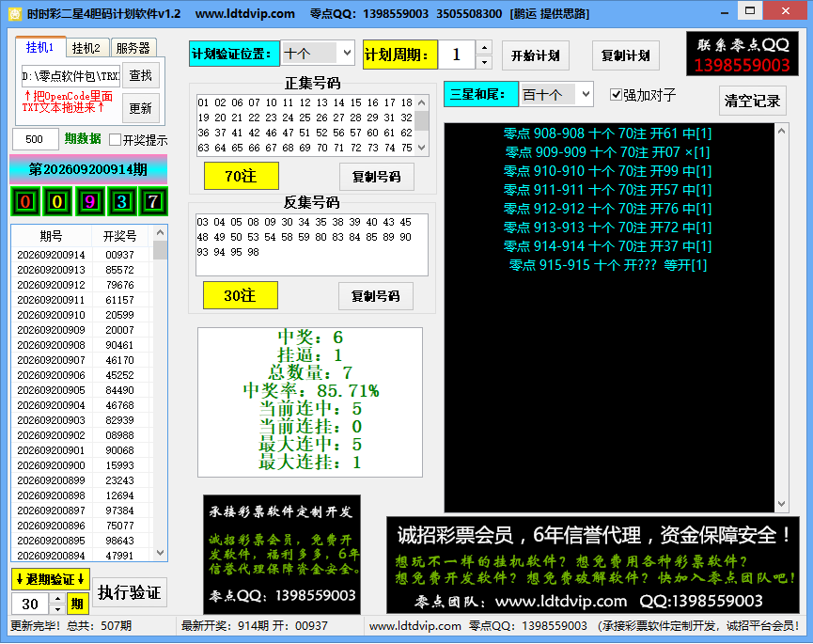813x644 pixels.
Task: Increase the 计划周期 value
Action: click(484, 48)
